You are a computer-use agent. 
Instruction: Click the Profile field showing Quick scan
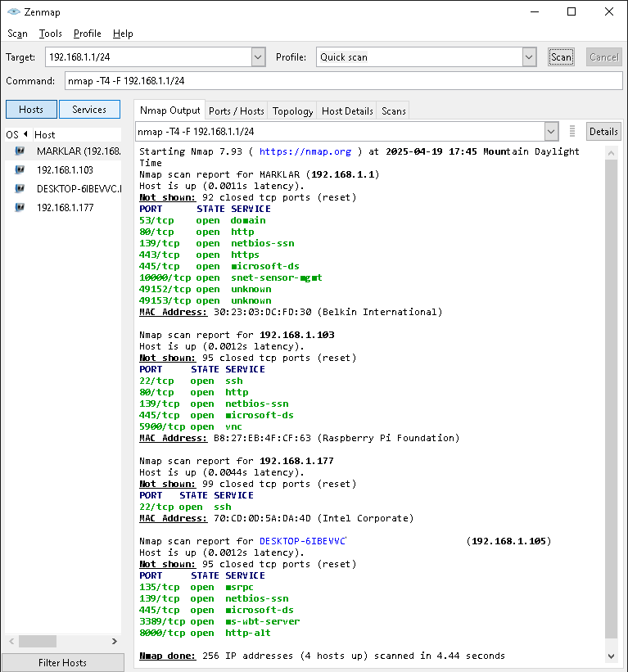click(420, 57)
